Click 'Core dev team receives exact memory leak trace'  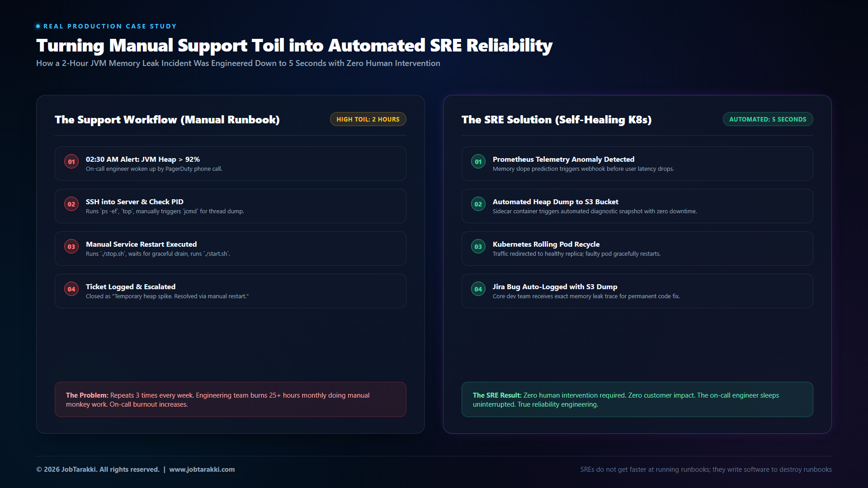pos(586,296)
